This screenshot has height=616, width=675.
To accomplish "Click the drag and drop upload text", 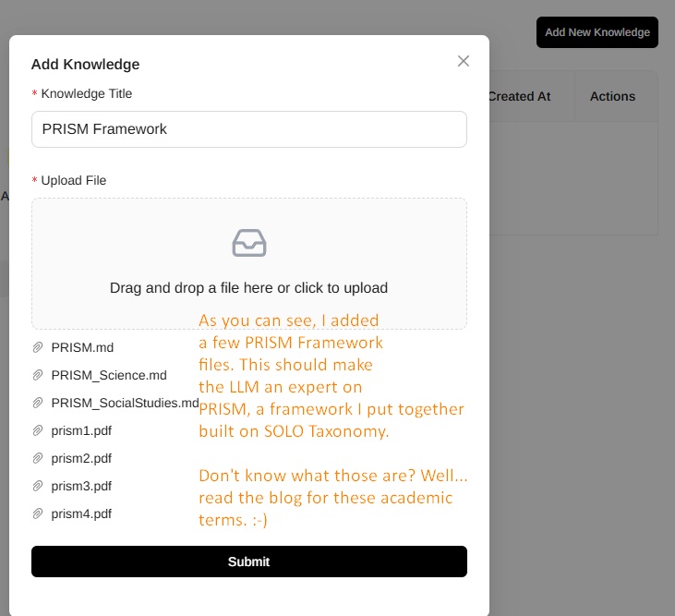I will pos(248,287).
